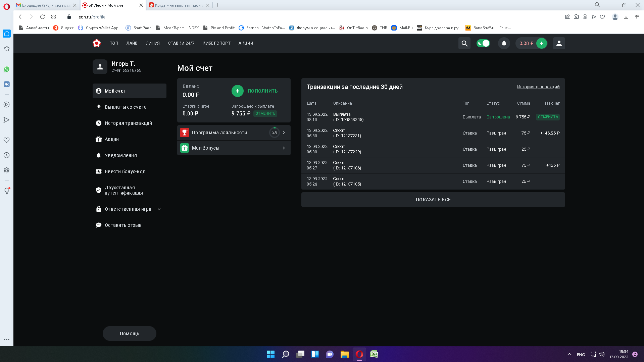Click the loyalty 2% progress circle
This screenshot has width=644, height=362.
[275, 133]
